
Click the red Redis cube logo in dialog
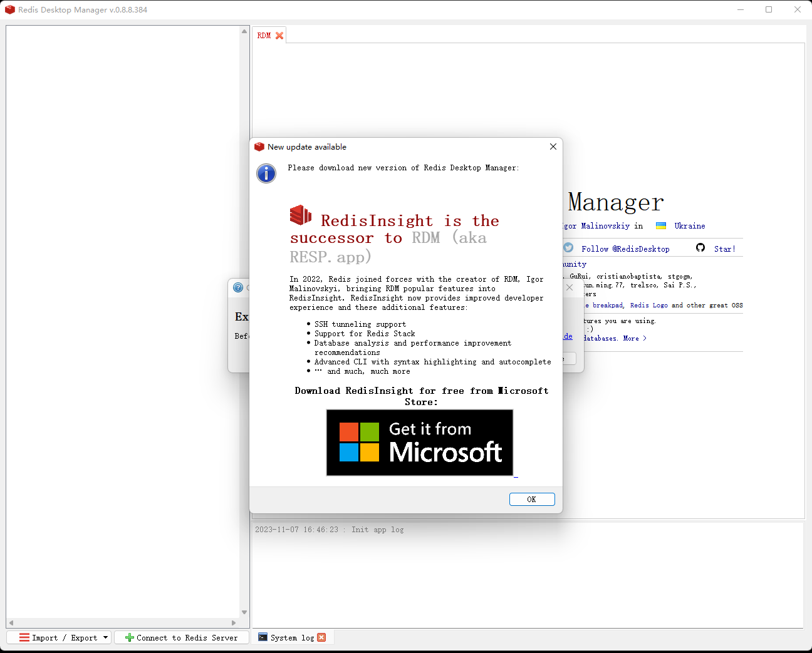(300, 215)
